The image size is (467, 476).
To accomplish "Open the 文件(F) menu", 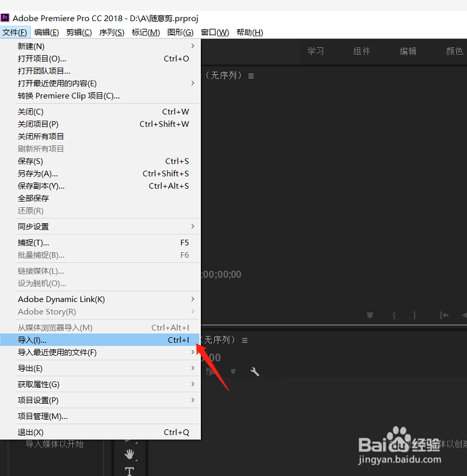I will (15, 32).
